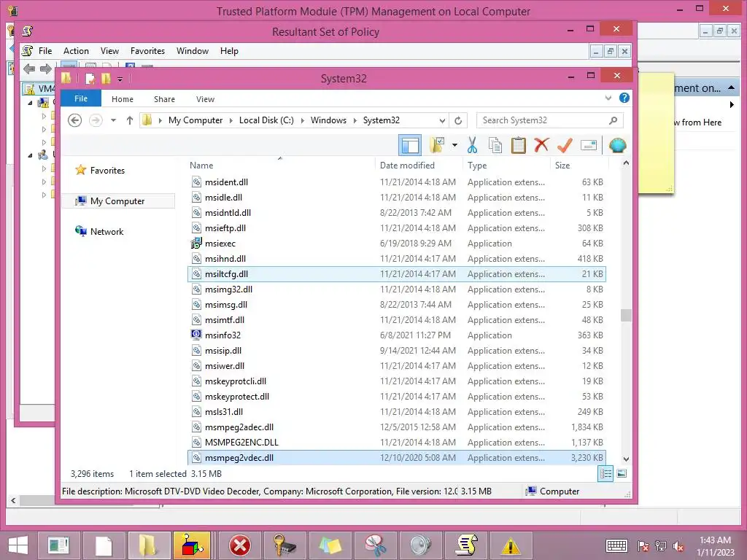Expand breadcrumb arrow after Windows

[x=355, y=120]
